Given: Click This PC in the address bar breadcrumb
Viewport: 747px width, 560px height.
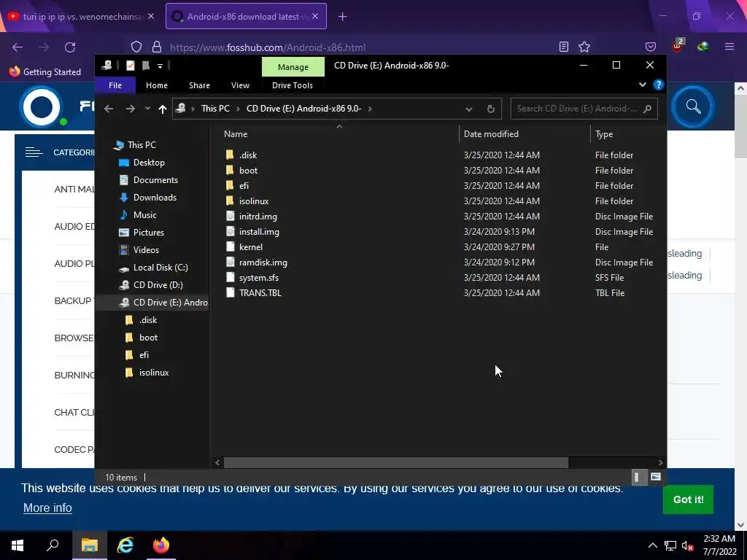Looking at the screenshot, I should coord(215,109).
